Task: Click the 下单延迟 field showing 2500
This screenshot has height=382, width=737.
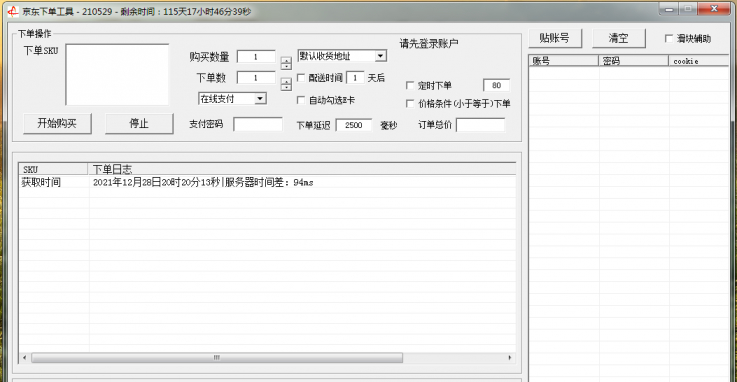Action: pyautogui.click(x=354, y=125)
